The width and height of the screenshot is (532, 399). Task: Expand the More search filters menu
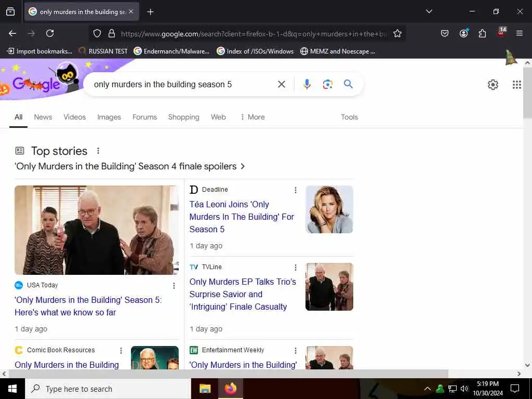(252, 117)
